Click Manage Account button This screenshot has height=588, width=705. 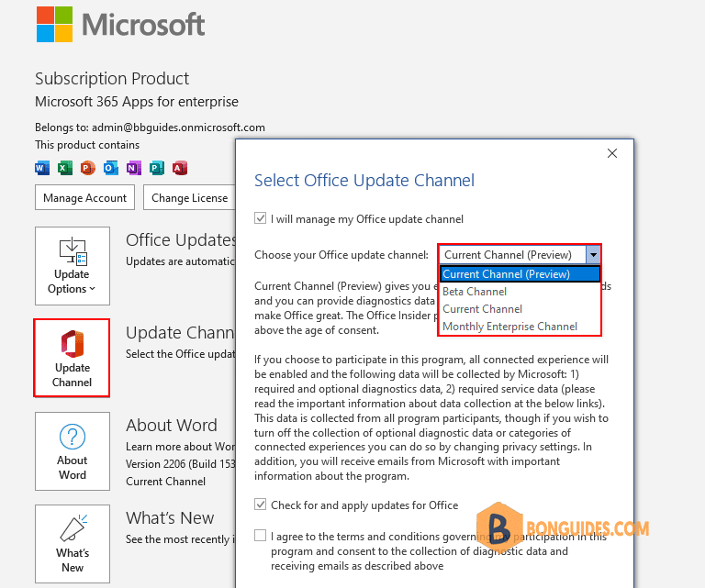(85, 197)
